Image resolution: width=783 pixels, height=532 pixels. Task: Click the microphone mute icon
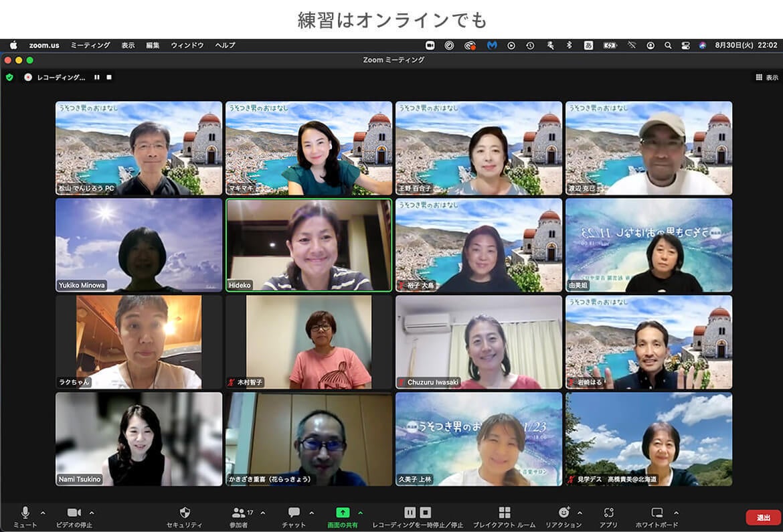(x=25, y=513)
